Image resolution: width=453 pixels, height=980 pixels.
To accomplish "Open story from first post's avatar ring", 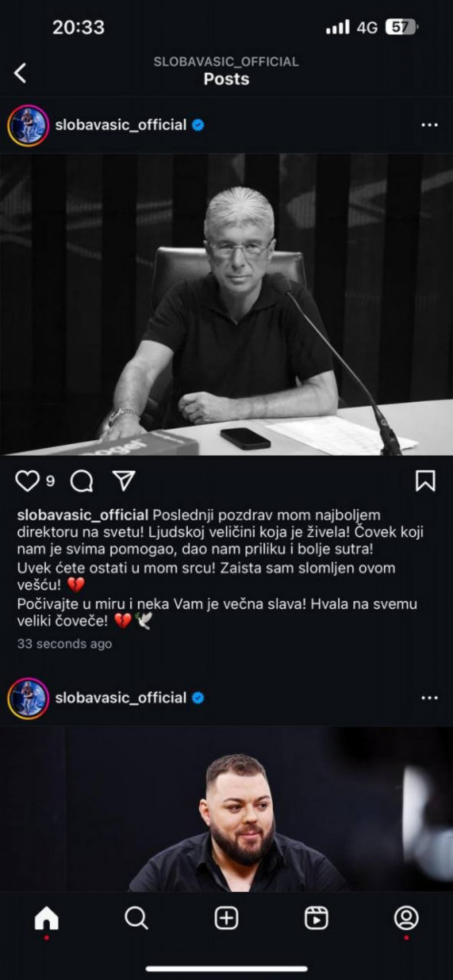I will 28,125.
